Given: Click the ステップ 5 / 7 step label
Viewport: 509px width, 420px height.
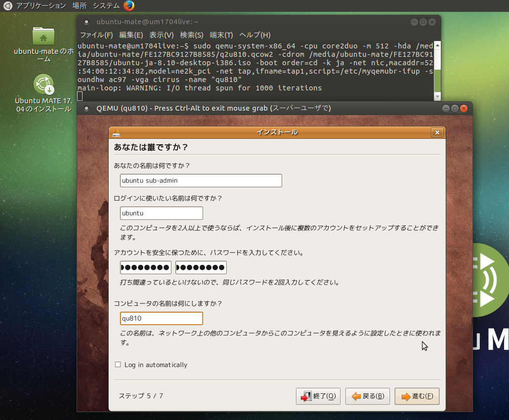Looking at the screenshot, I should pyautogui.click(x=141, y=396).
